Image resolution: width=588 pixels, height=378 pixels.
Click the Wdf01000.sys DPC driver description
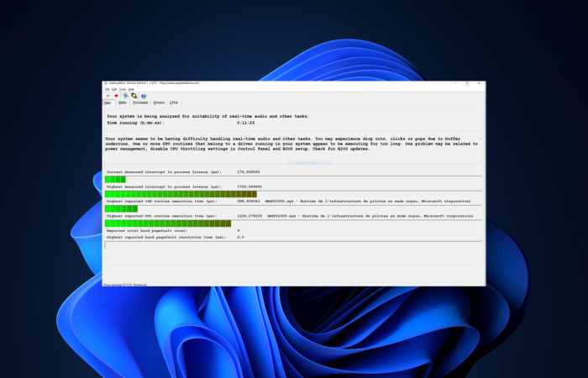(370, 216)
